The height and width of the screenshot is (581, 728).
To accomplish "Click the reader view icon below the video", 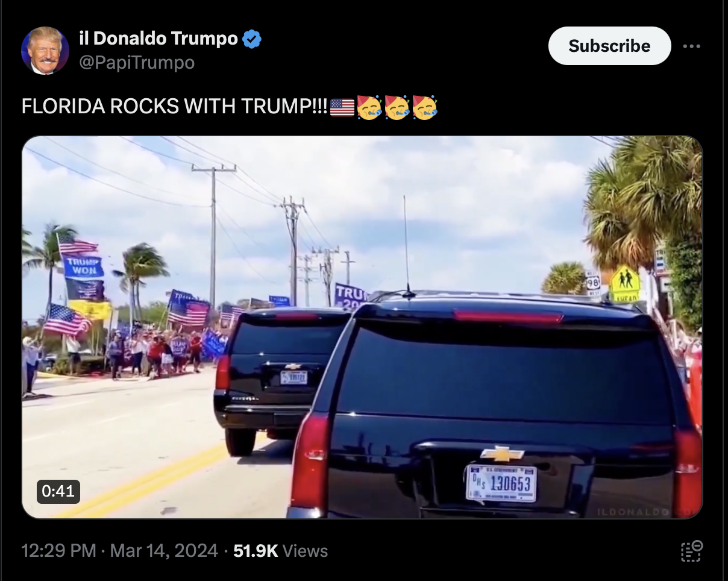I will tap(692, 551).
